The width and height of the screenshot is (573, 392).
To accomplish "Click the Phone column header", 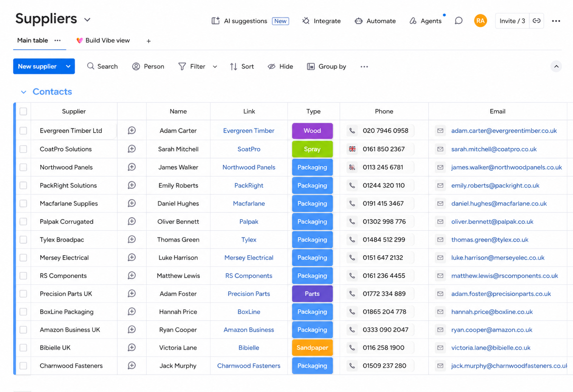I will [x=384, y=111].
